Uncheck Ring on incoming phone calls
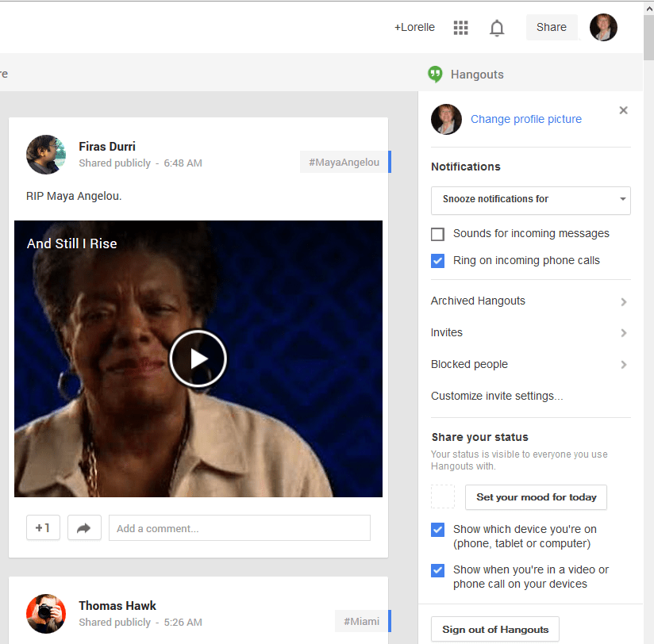This screenshot has width=654, height=644. [x=437, y=261]
